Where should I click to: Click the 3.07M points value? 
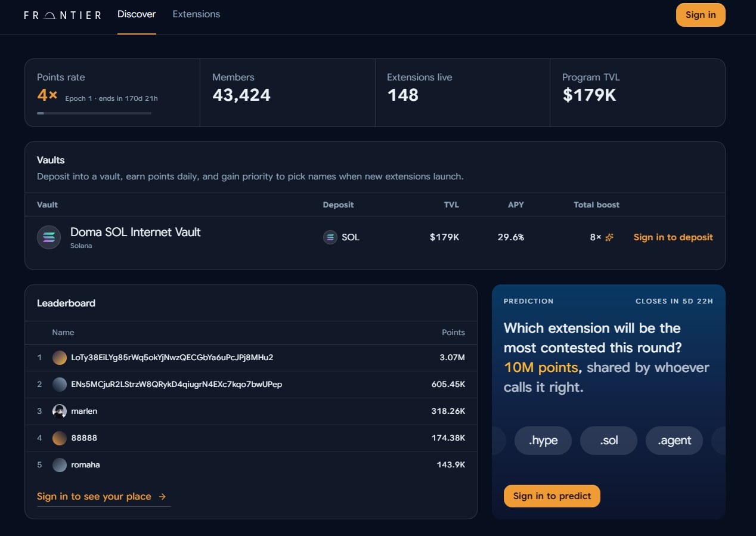(x=453, y=358)
